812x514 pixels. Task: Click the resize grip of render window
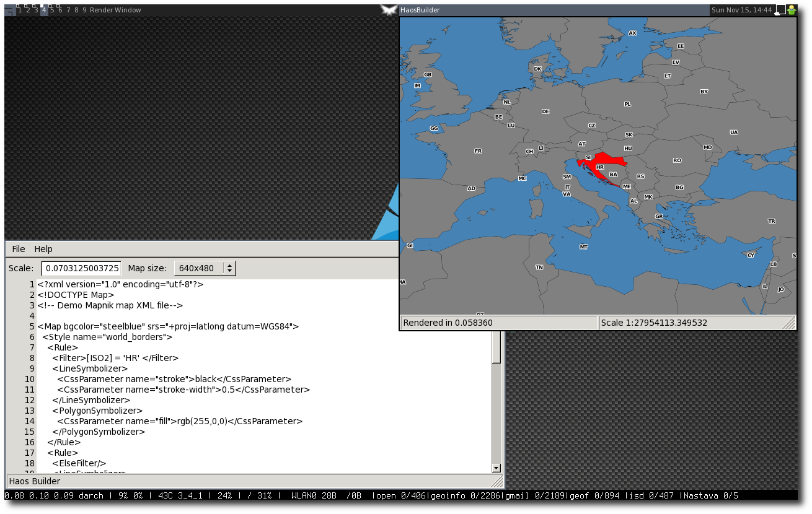[788, 323]
